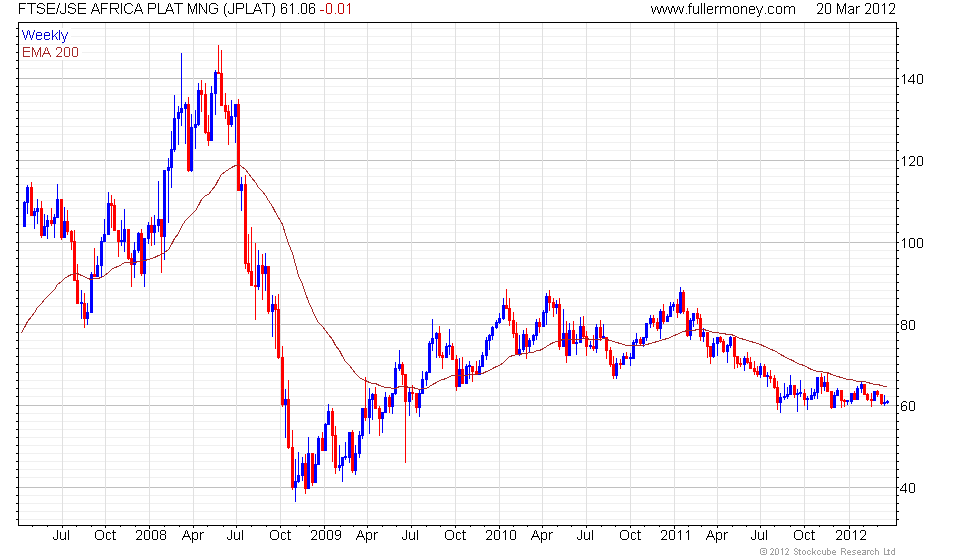This screenshot has height=560, width=980.
Task: Click the red price change -0.01
Action: (x=336, y=9)
